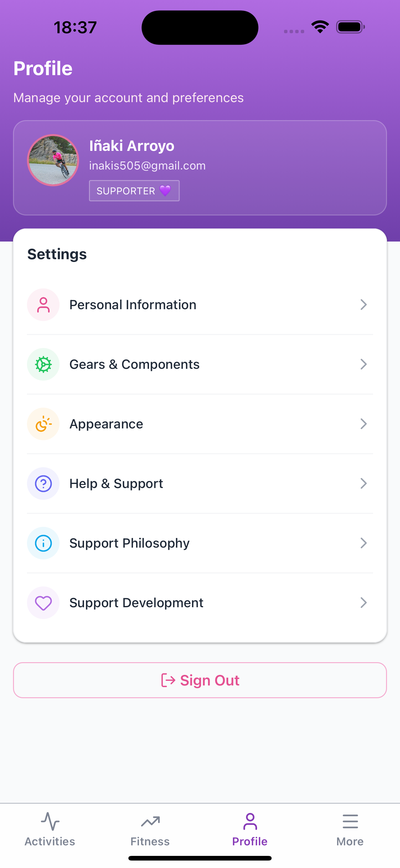Tap the pink Personal Information person icon
Image resolution: width=400 pixels, height=868 pixels.
pyautogui.click(x=43, y=305)
